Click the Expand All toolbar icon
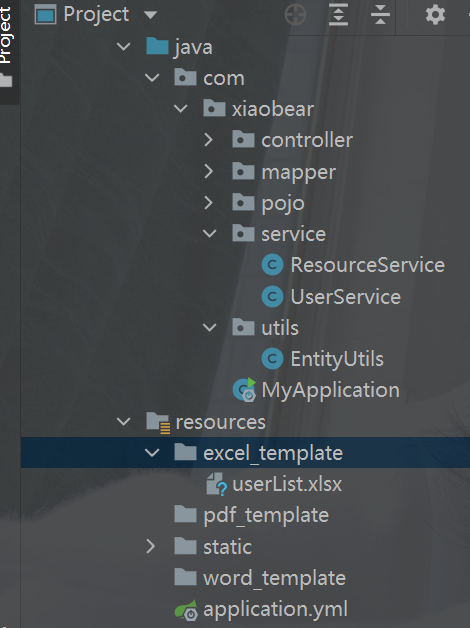 click(x=338, y=14)
